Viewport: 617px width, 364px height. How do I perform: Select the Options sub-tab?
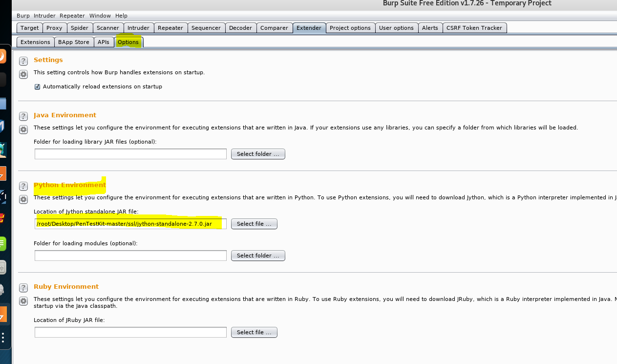pos(128,42)
